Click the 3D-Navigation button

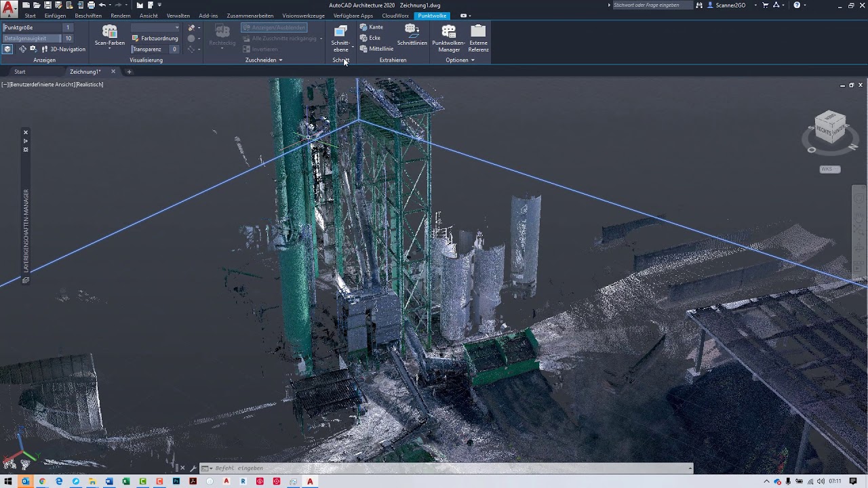point(64,49)
